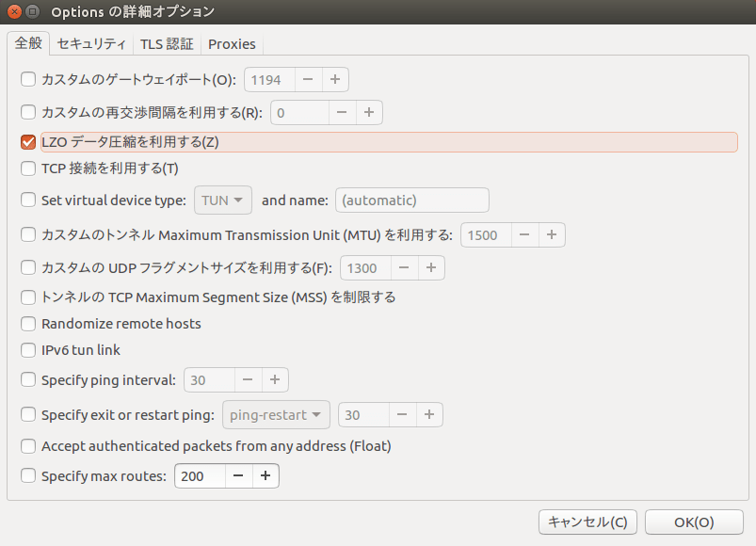Open the TLS 認証 tab
The height and width of the screenshot is (546, 756).
point(167,43)
